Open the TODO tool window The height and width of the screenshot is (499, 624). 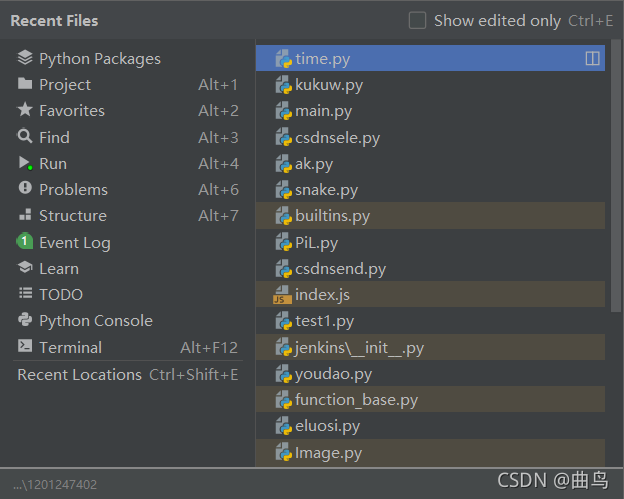(x=127, y=294)
